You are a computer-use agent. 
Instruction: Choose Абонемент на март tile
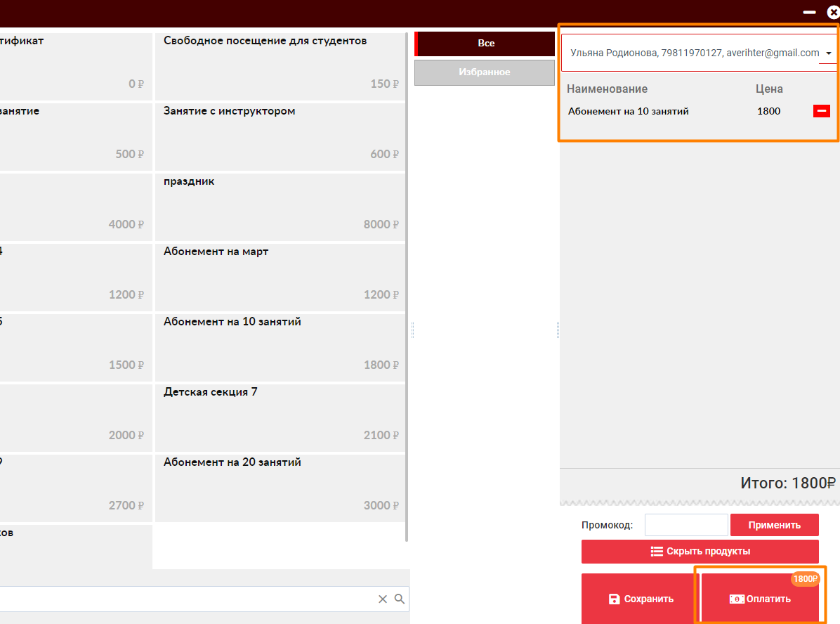pos(280,276)
